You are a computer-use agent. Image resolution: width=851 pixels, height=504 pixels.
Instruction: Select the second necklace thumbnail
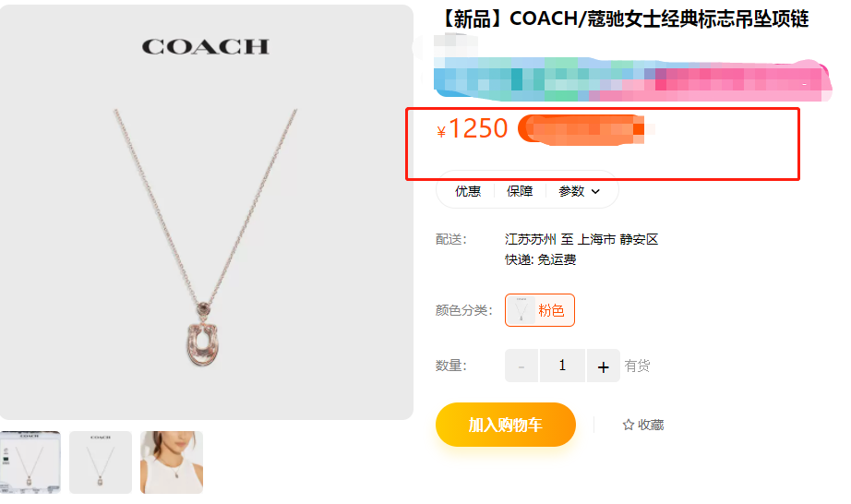coord(101,462)
